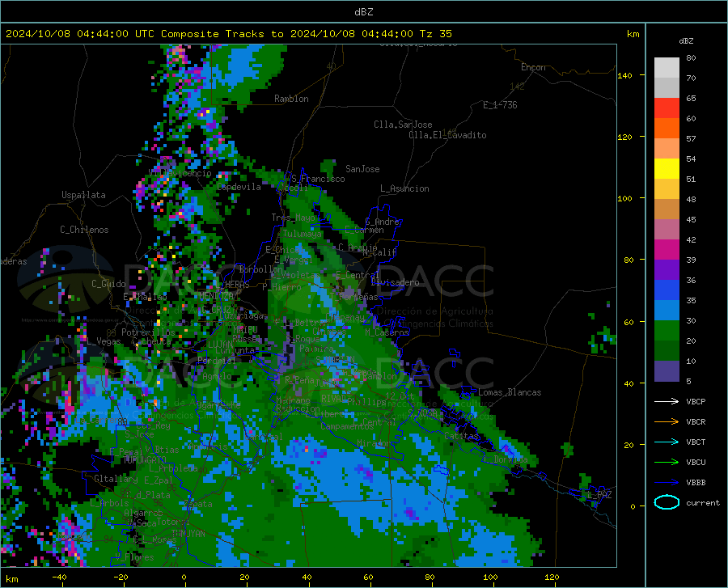The height and width of the screenshot is (588, 728).
Task: Select the orange swatch between 60 and 57 dBZ
Action: 667,129
